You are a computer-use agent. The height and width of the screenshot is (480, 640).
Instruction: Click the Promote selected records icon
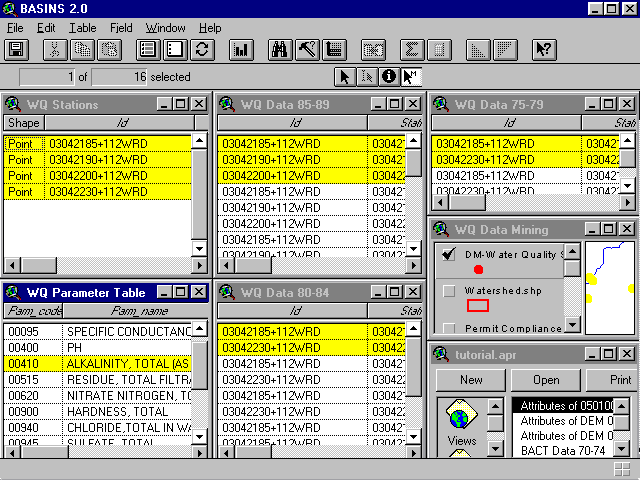pos(334,50)
